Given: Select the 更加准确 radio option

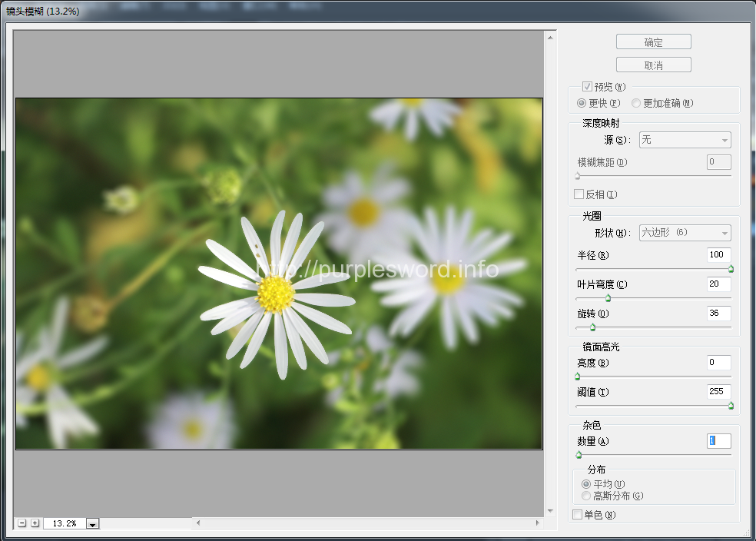Looking at the screenshot, I should (636, 103).
